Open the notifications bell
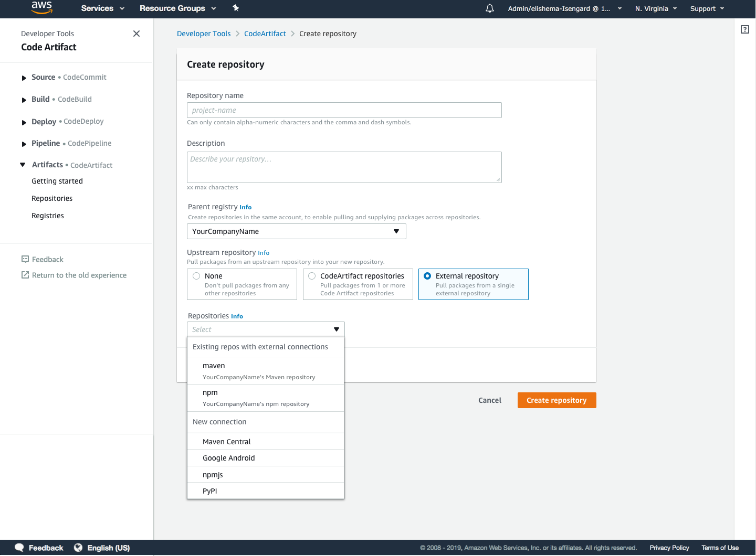 coord(490,8)
